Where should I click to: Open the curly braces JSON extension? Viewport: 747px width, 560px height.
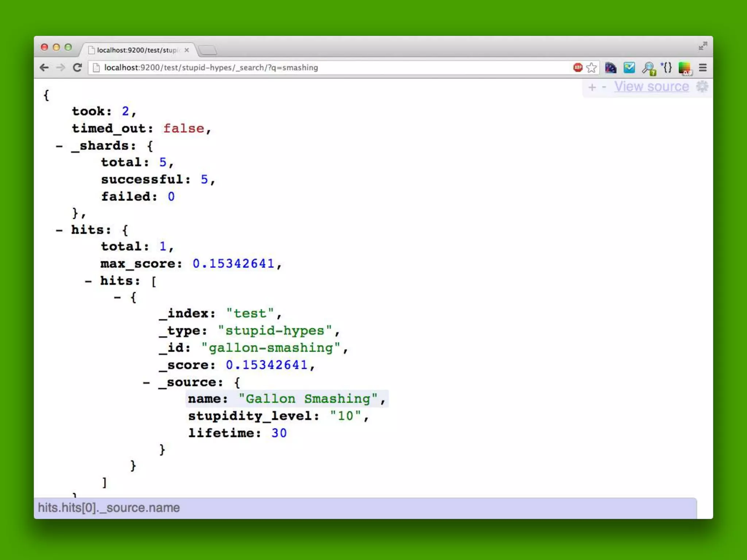coord(667,67)
